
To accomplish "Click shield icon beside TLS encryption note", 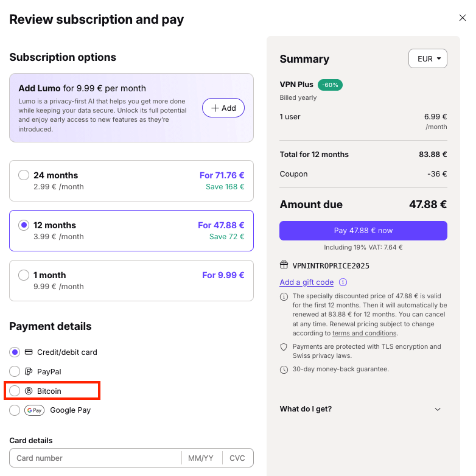I will pyautogui.click(x=284, y=347).
